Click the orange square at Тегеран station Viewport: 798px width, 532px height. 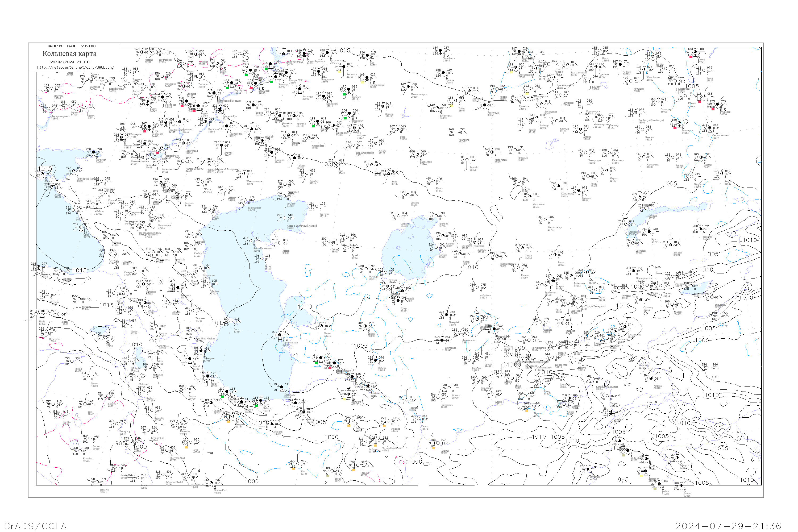pyautogui.click(x=228, y=421)
